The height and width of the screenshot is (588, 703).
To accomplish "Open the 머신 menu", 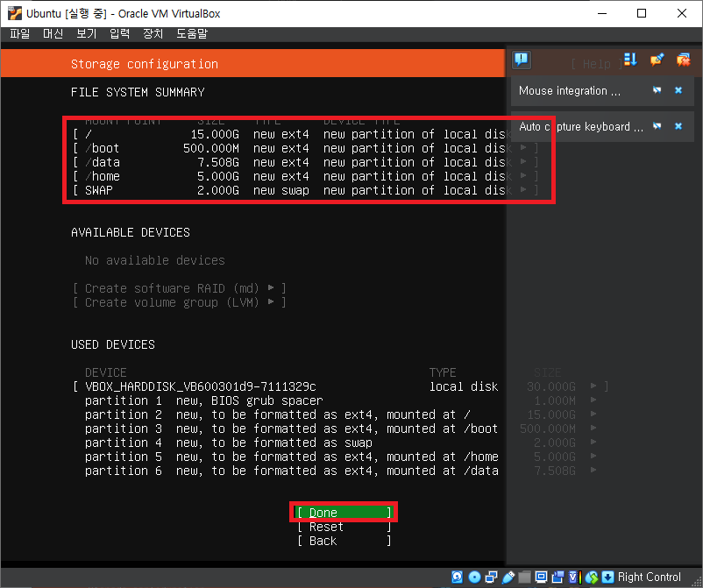I will click(x=53, y=33).
